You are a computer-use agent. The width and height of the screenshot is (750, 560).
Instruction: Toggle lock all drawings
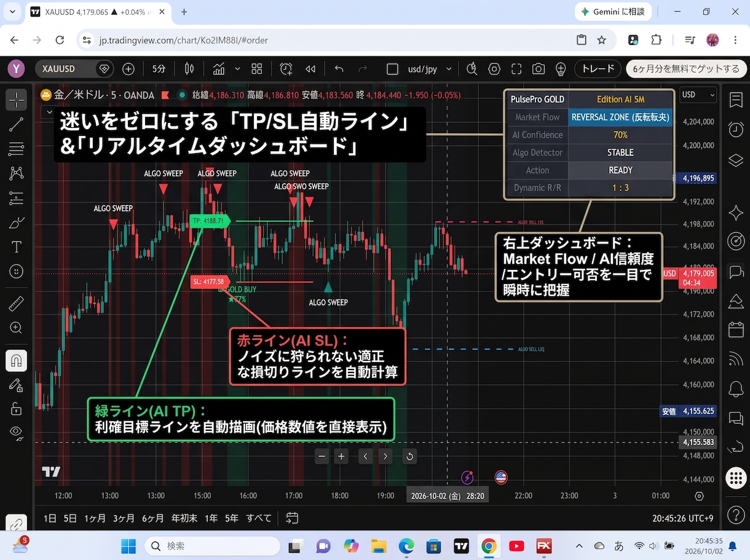[17, 409]
